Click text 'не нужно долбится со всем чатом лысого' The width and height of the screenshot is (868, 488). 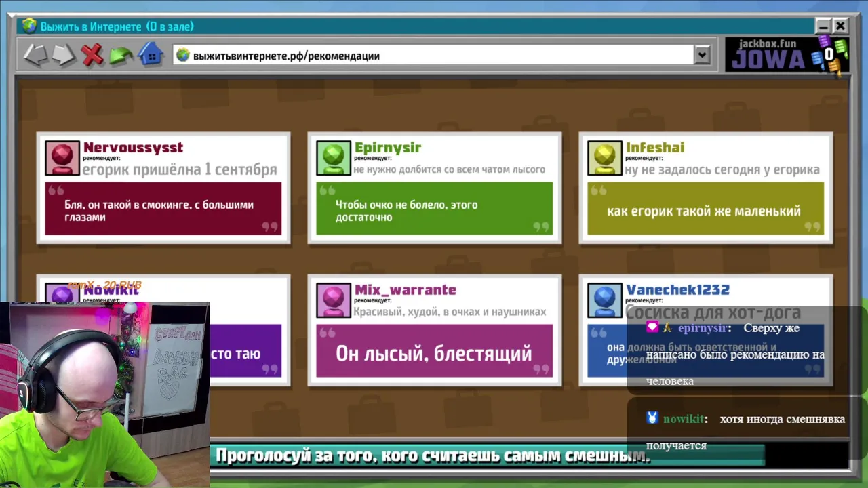pos(449,169)
